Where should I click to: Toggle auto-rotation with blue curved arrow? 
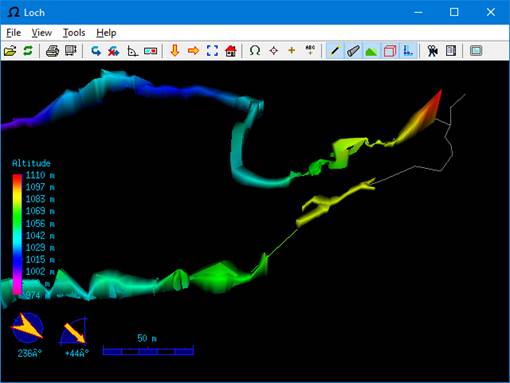tap(96, 51)
